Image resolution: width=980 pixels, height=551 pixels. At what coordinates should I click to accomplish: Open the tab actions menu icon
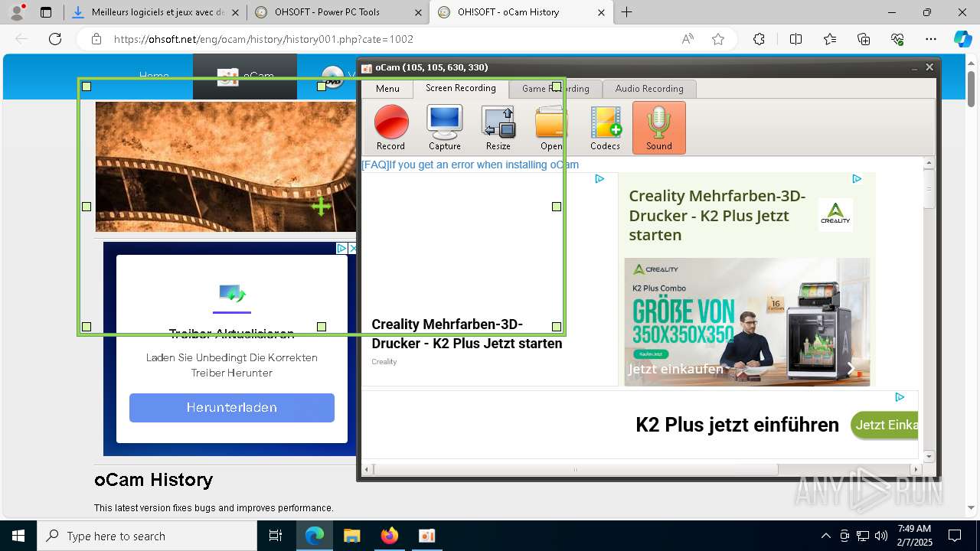[x=46, y=12]
